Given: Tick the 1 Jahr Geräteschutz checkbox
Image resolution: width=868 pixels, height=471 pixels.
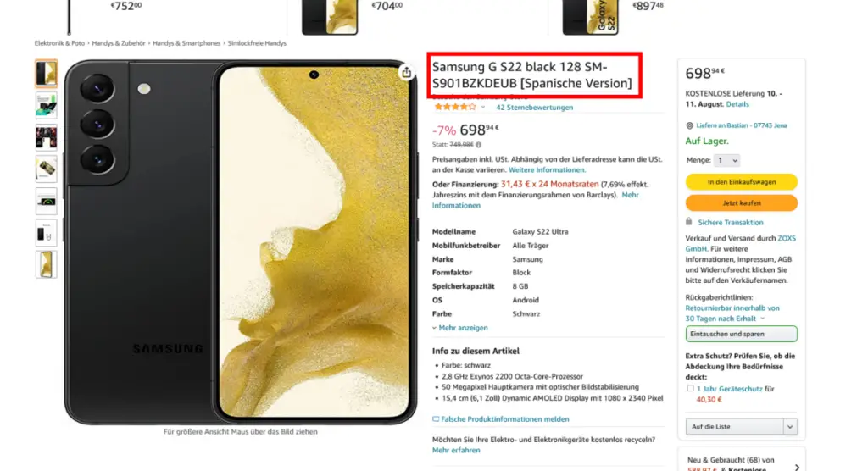Looking at the screenshot, I should (x=690, y=389).
